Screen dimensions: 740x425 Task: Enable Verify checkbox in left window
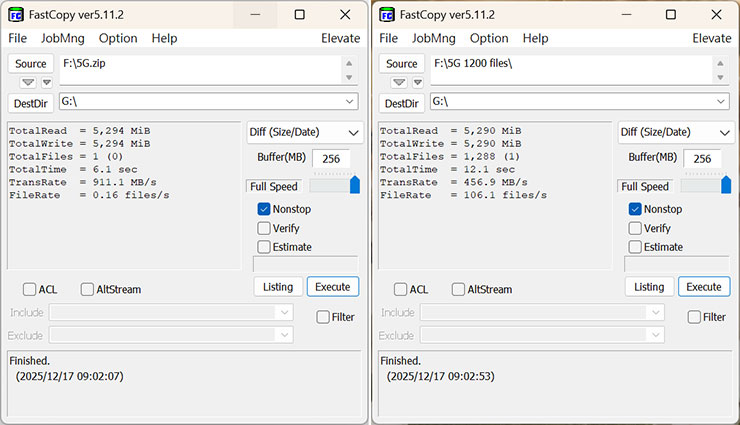click(x=264, y=228)
